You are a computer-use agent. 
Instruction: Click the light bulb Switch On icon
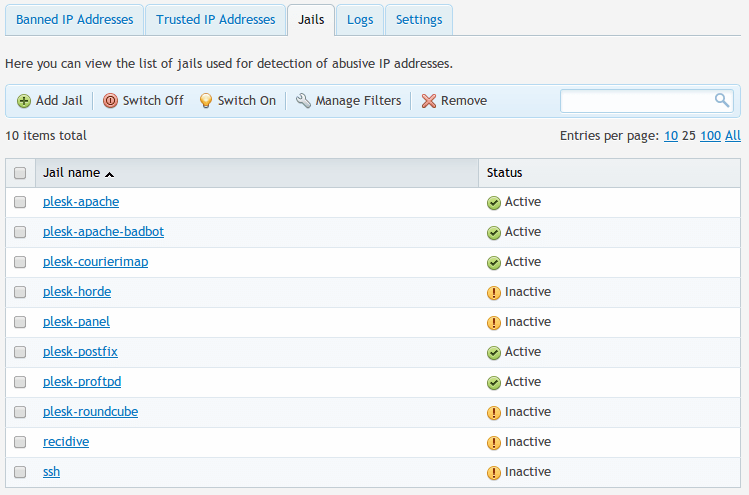point(205,101)
